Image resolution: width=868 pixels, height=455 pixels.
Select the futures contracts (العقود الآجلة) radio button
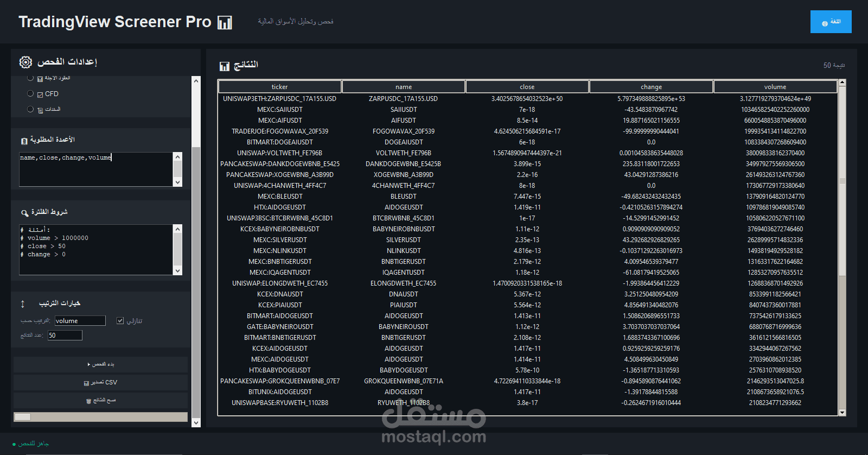pos(30,78)
